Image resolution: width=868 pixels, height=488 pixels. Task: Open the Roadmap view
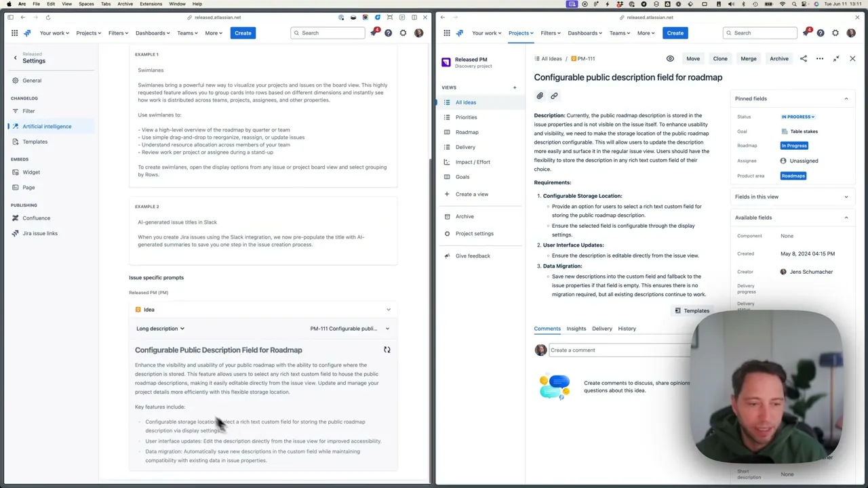(467, 132)
